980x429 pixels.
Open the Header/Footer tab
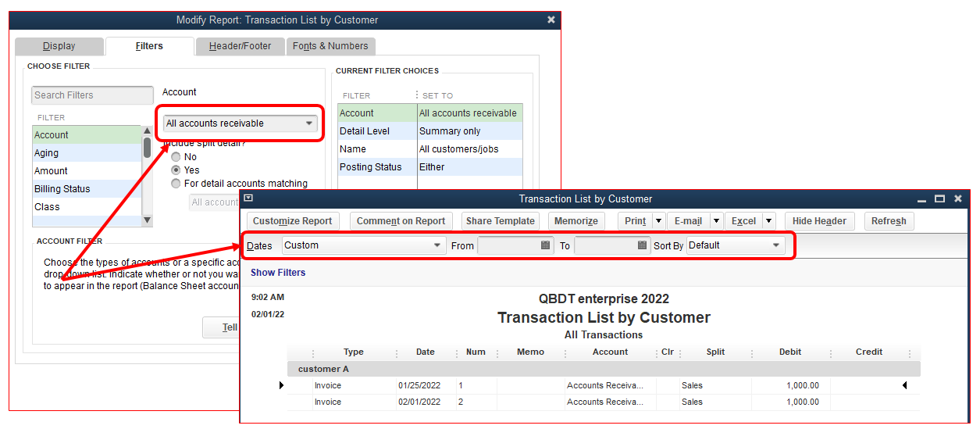[240, 46]
